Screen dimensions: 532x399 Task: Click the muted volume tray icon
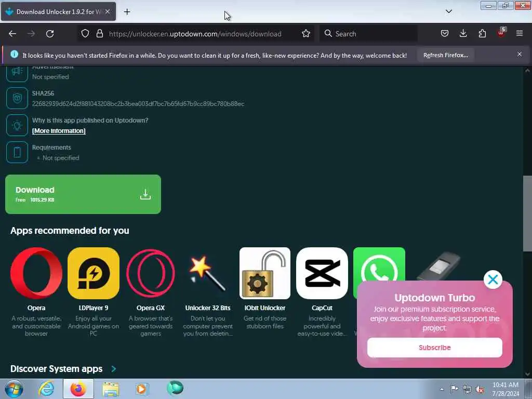click(480, 390)
